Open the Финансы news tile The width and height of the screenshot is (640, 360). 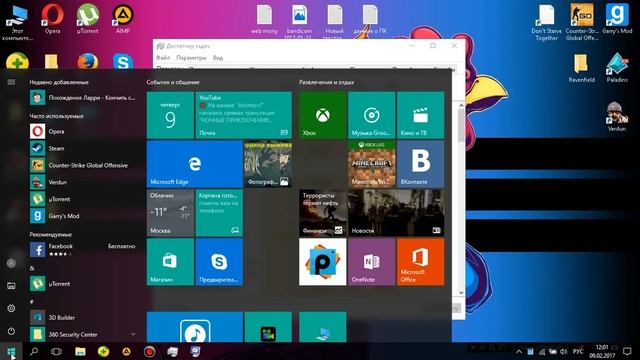tap(322, 213)
